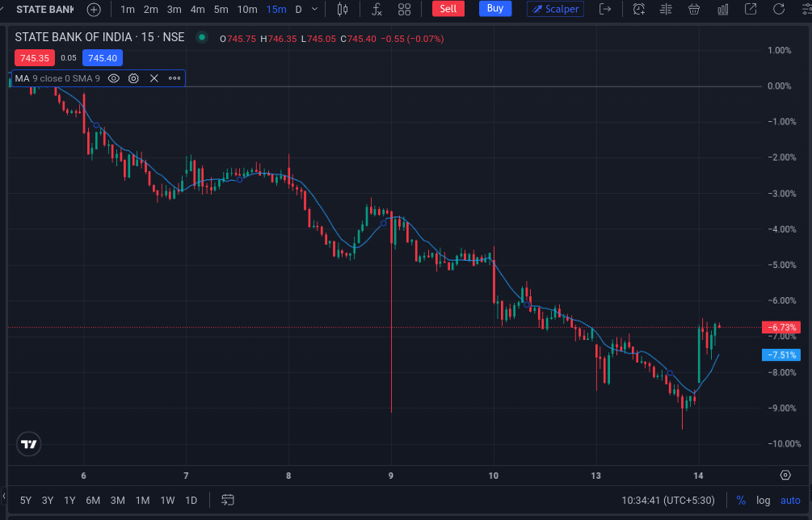The width and height of the screenshot is (812, 520).
Task: Open the option chain icon
Action: pyautogui.click(x=666, y=10)
